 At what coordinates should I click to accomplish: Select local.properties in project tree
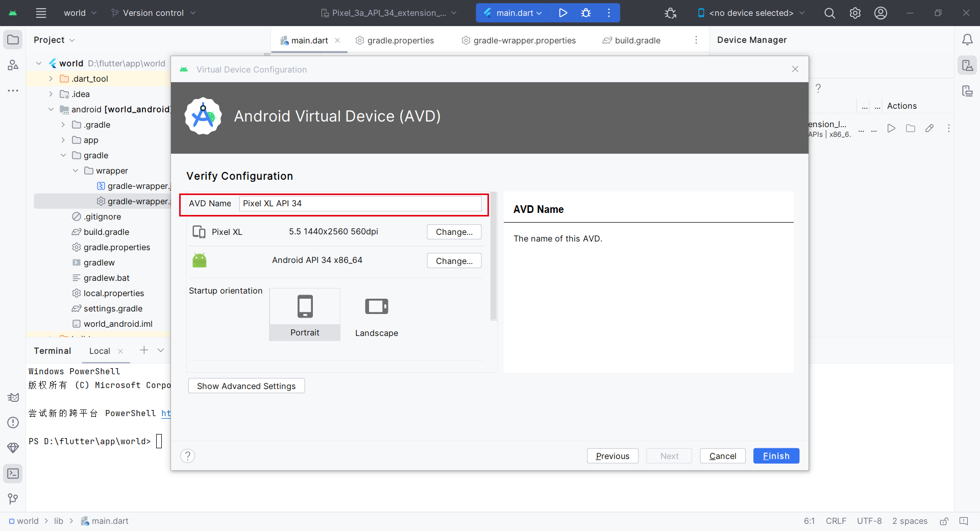(x=114, y=293)
